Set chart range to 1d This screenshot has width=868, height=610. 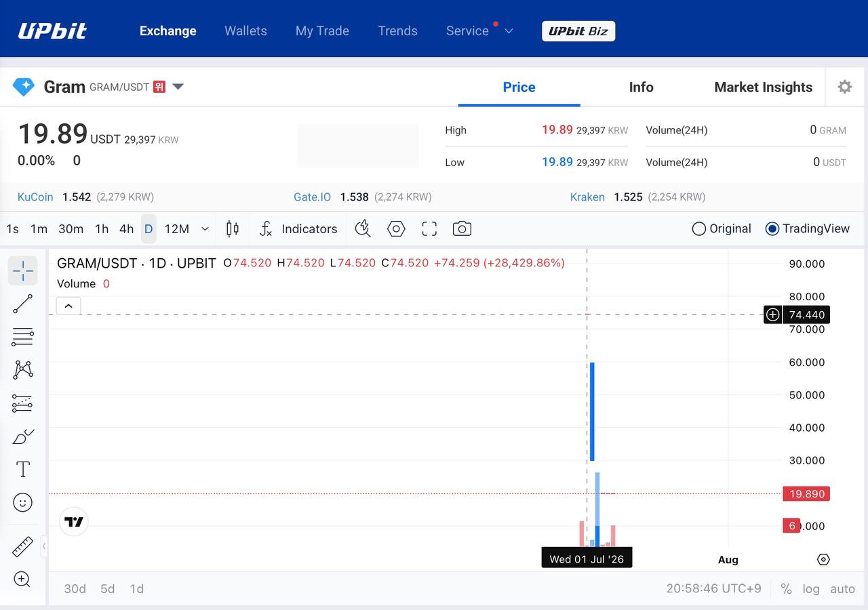(136, 589)
